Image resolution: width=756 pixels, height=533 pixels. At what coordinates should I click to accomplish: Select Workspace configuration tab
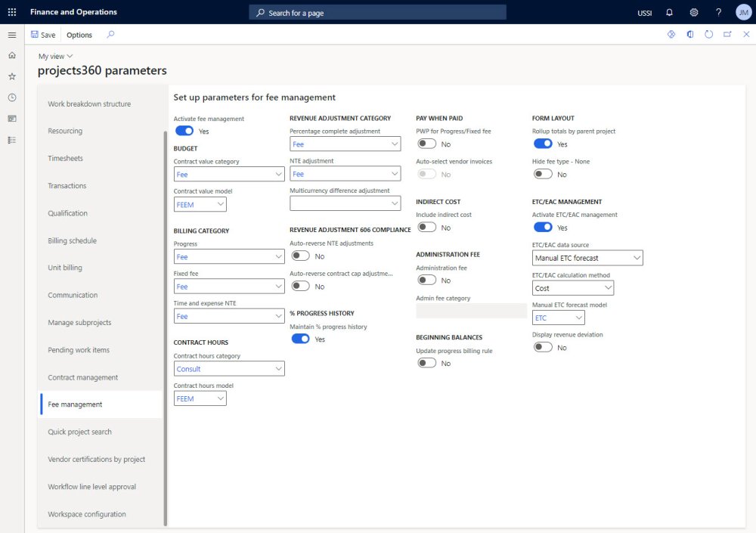point(101,514)
